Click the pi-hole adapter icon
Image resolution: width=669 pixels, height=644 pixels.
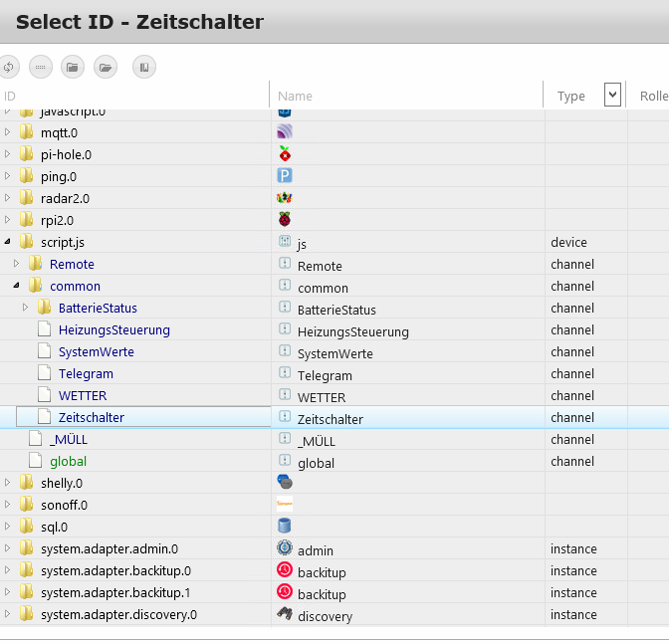(285, 154)
